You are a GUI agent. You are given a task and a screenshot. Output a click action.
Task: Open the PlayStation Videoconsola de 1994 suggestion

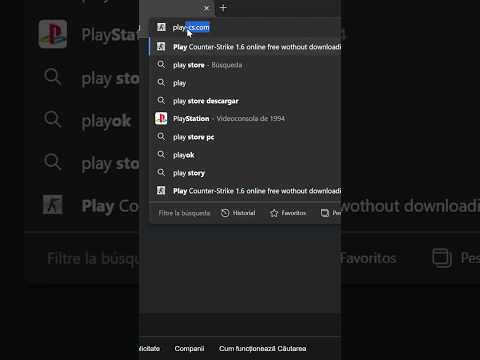point(247,119)
